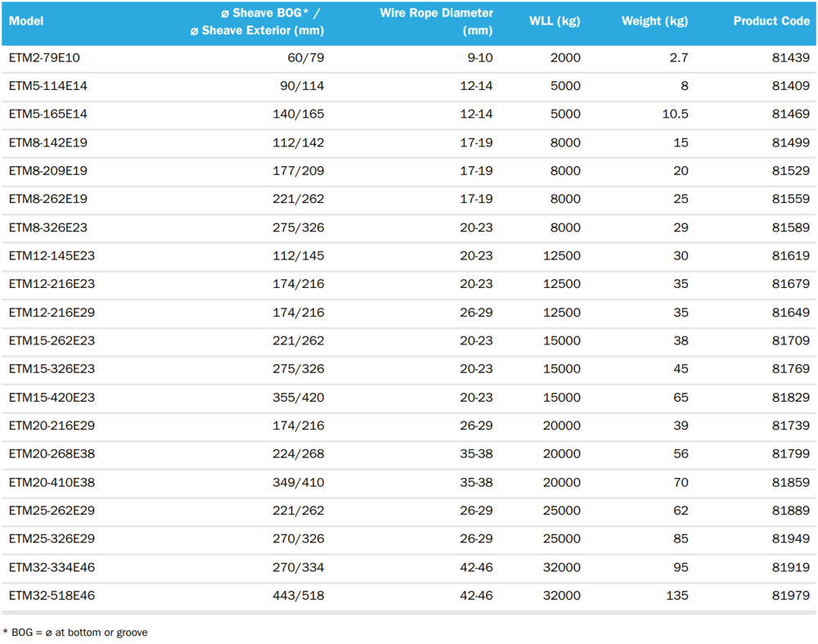Click the ETM8-142E19 model cell
Screen dimensions: 818x644
[48, 143]
